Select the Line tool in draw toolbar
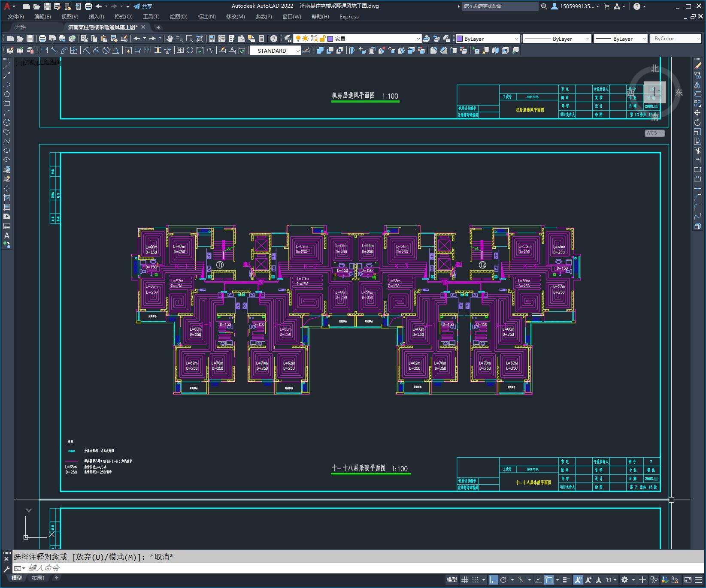The height and width of the screenshot is (588, 706). [6, 66]
